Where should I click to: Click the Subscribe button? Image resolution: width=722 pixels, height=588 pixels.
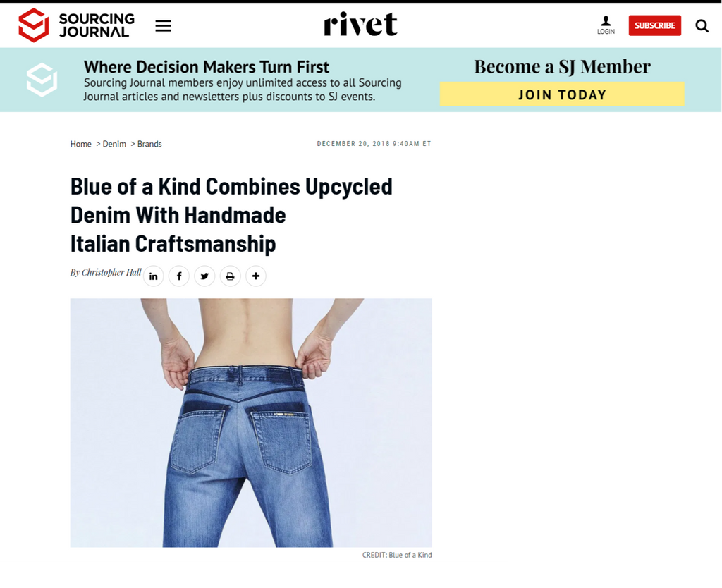click(655, 25)
